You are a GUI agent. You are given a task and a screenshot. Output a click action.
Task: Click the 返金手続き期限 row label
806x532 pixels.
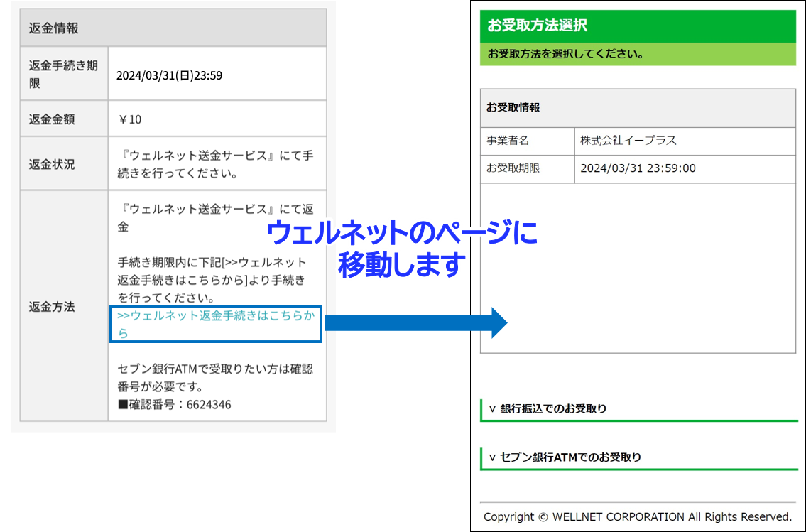[x=64, y=74]
